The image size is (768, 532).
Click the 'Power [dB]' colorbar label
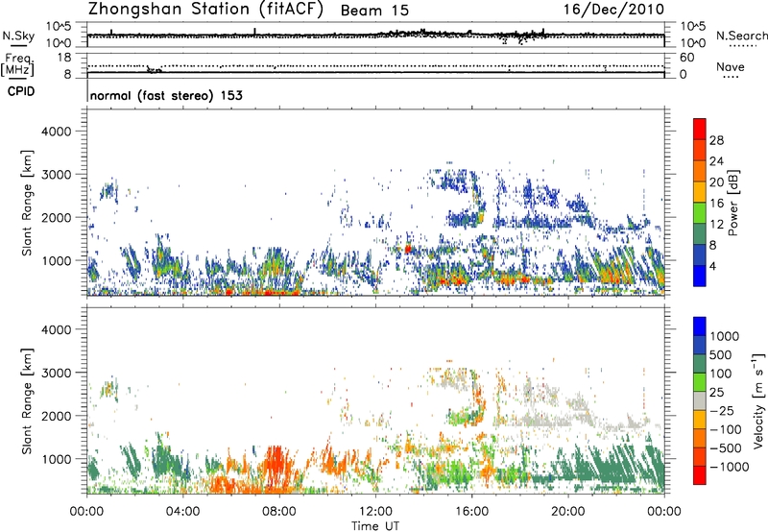tap(732, 203)
